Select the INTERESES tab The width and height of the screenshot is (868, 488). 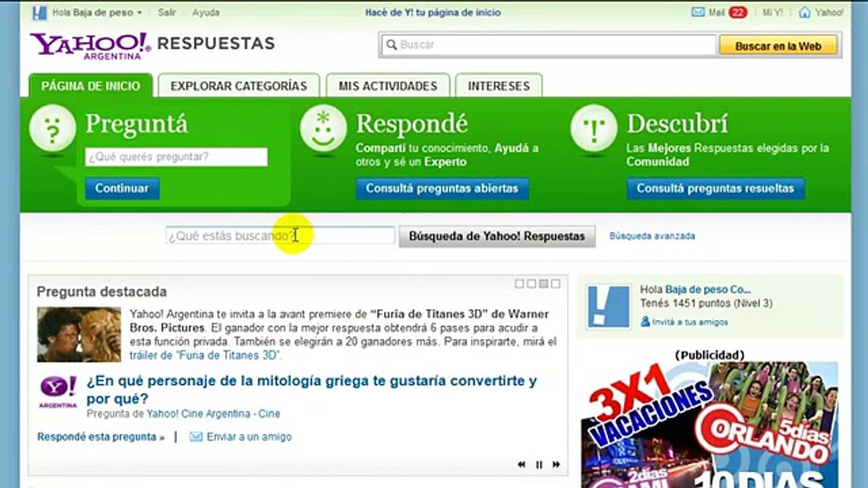(498, 86)
